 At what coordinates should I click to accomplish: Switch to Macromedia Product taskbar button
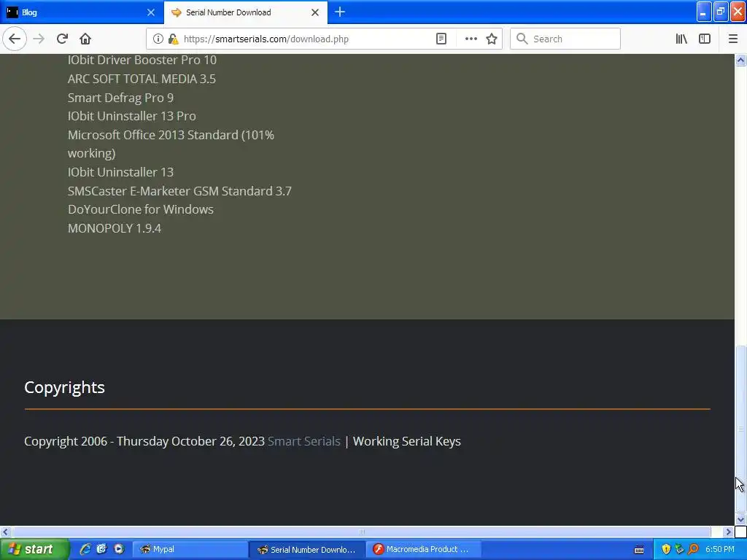(x=424, y=549)
